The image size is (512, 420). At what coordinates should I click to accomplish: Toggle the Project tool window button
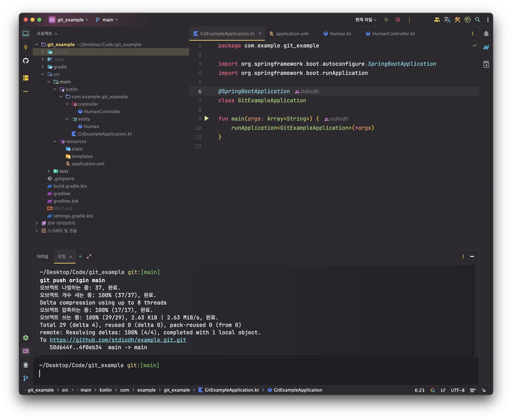click(x=26, y=34)
